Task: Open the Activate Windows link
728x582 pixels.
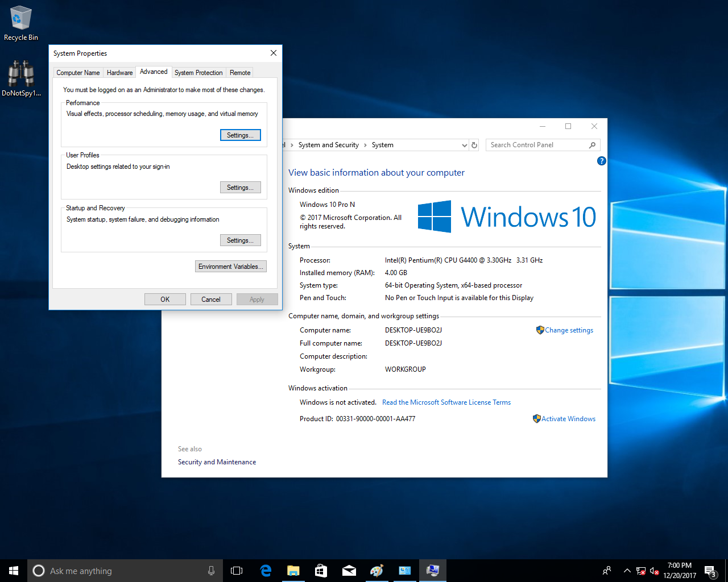Action: (568, 419)
